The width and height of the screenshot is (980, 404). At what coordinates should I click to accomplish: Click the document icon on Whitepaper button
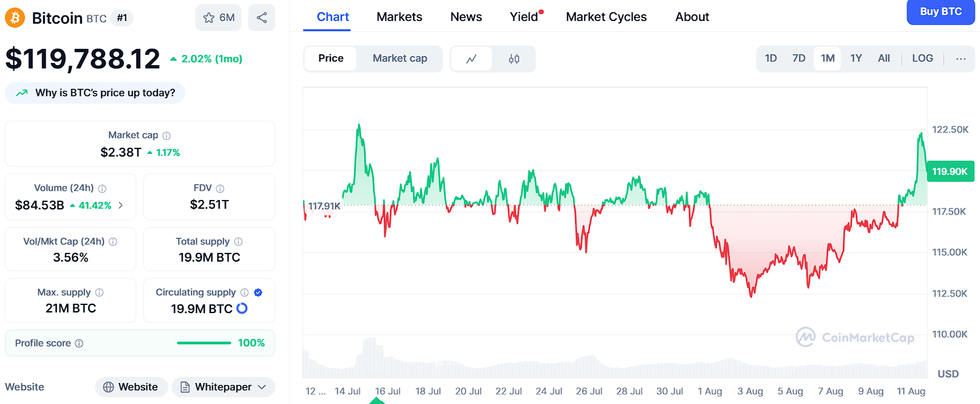click(x=185, y=388)
